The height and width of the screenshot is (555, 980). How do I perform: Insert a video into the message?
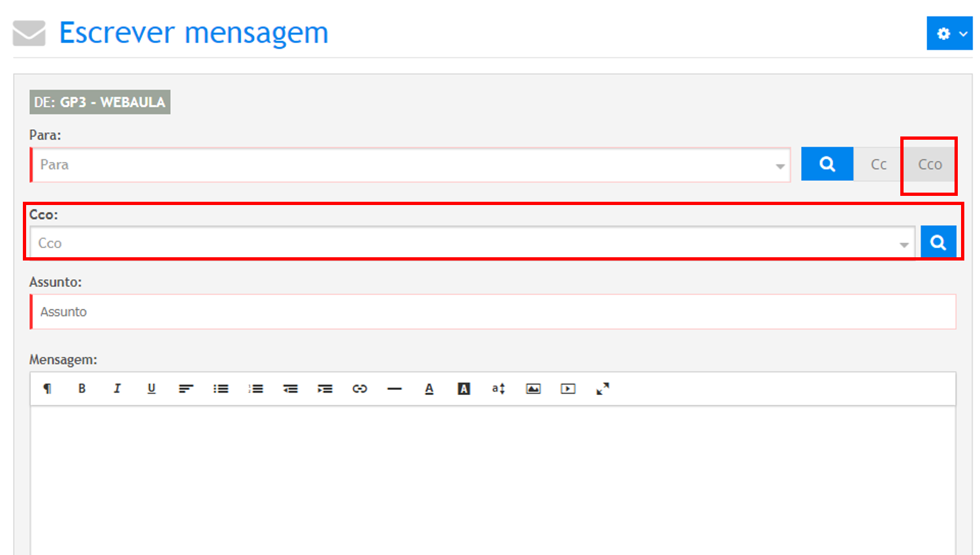[568, 388]
